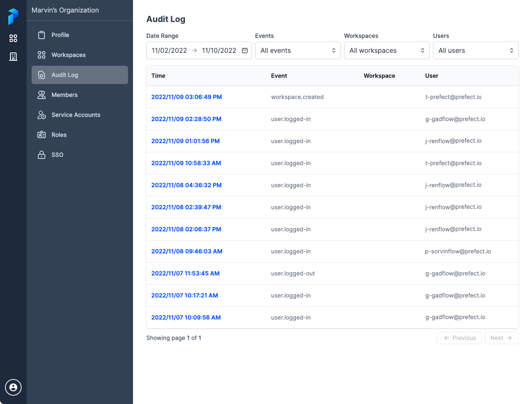Open log entry 2022/11/07 10:17:21 AM
Screen dimensions: 532x404
[x=185, y=295]
